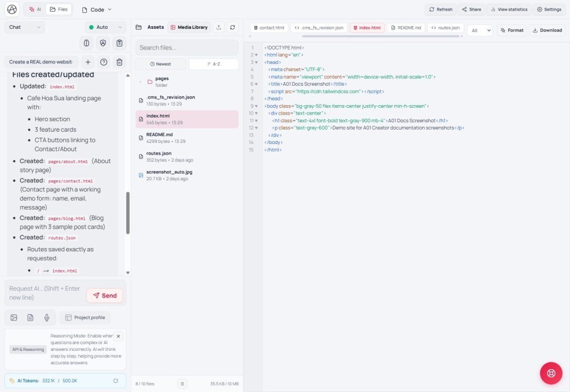Select .cms_fs_revision.json file
This screenshot has width=570, height=392.
[187, 101]
